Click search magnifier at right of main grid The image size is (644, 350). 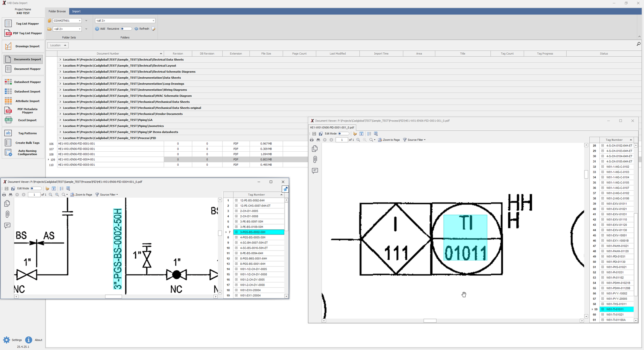click(638, 44)
